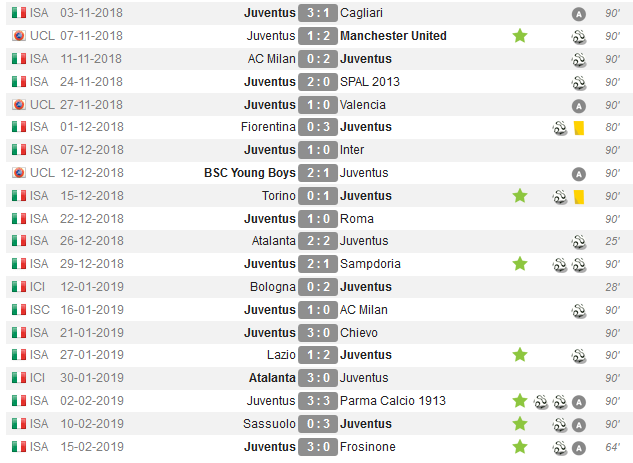
Task: Click the 2:1 score against Sampdoria
Action: (317, 264)
